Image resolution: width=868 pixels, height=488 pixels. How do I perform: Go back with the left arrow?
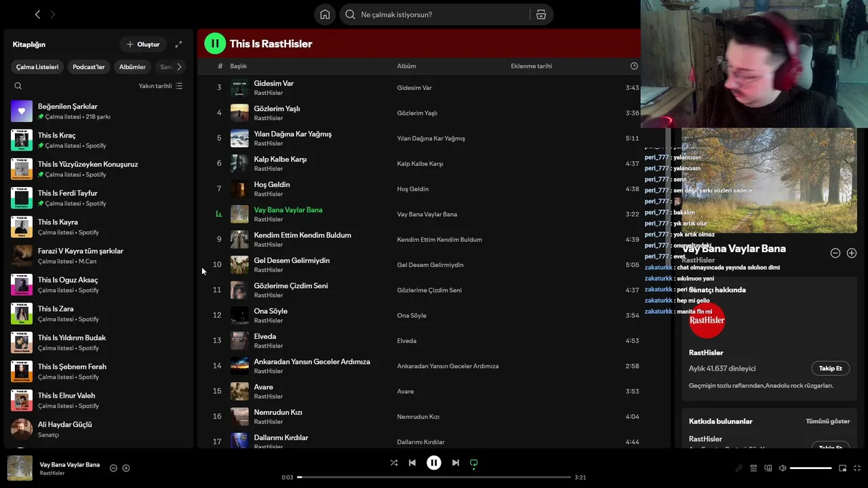pyautogui.click(x=37, y=14)
